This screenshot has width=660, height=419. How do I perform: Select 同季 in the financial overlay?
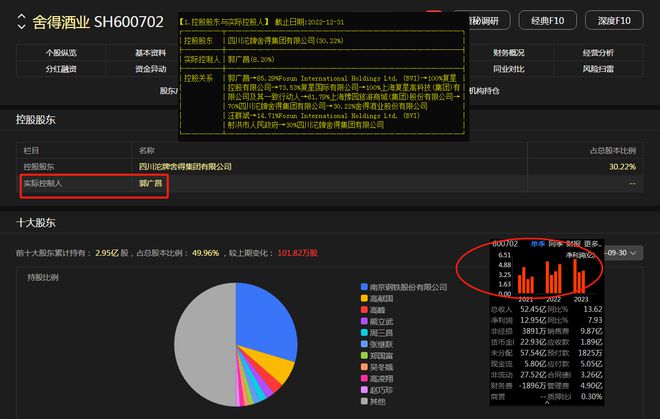pyautogui.click(x=556, y=244)
